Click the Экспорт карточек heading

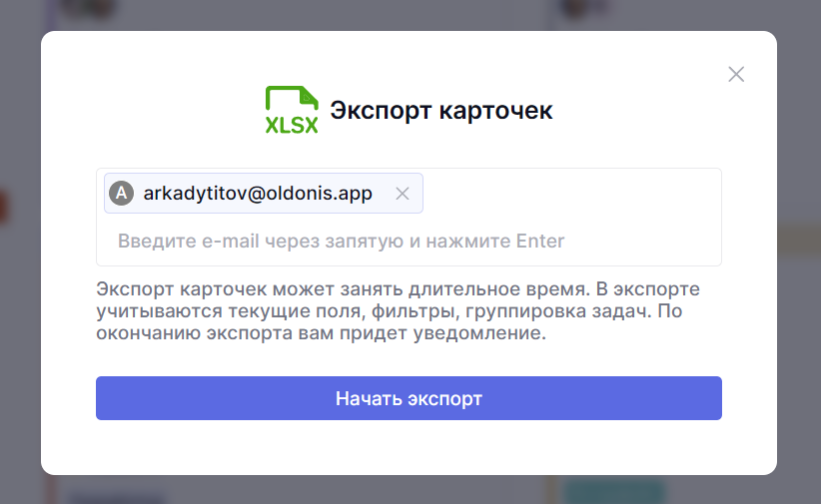[x=440, y=110]
